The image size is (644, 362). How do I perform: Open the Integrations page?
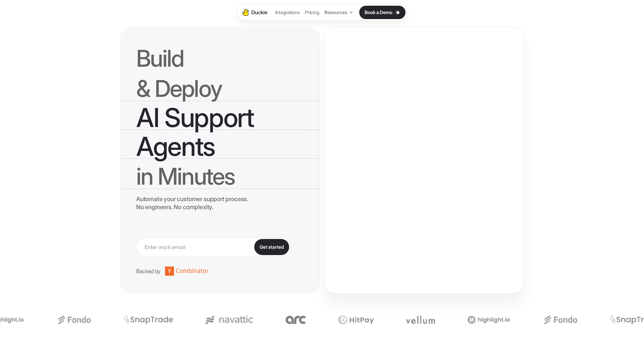(287, 12)
